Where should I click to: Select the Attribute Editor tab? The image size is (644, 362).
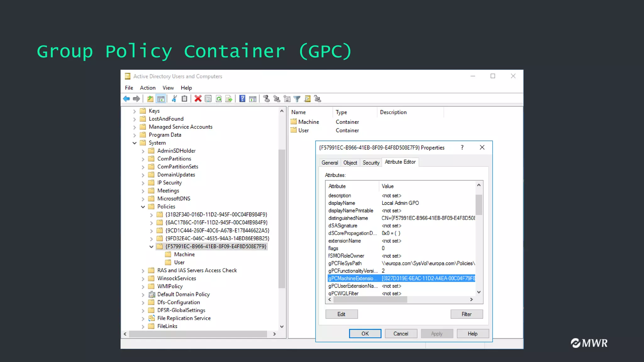pos(400,162)
